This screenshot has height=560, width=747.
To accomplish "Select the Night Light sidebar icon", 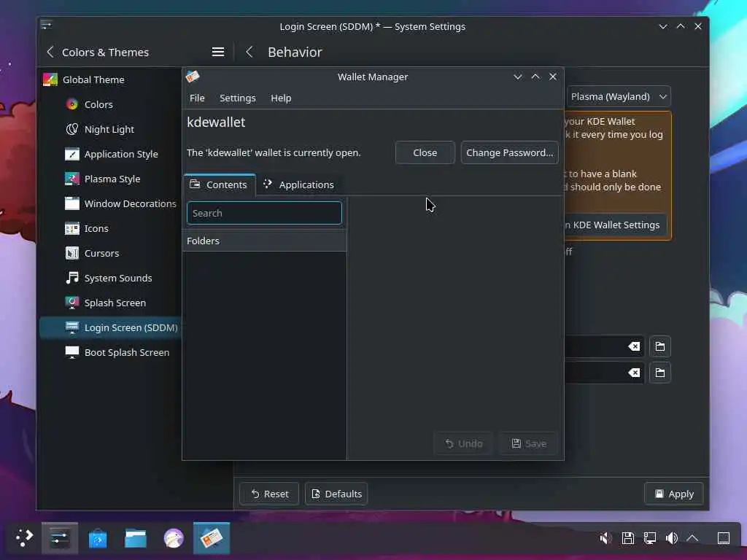I will tap(72, 129).
